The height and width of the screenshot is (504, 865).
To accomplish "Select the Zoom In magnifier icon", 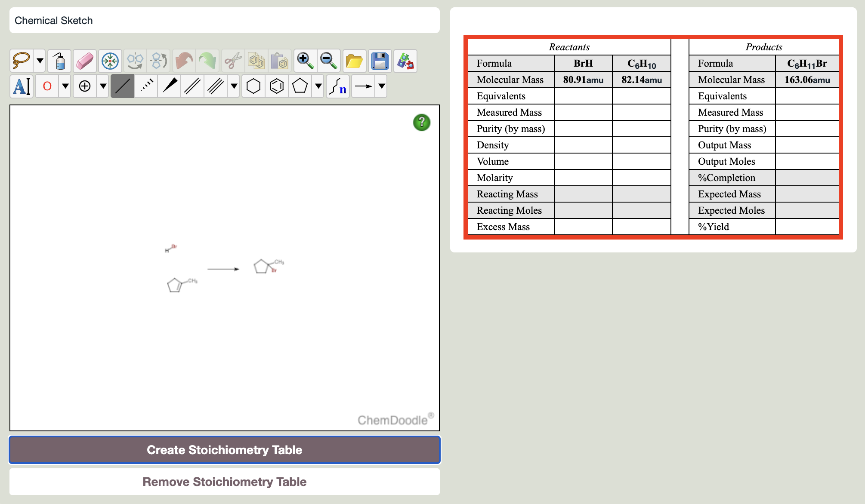I will (x=305, y=61).
